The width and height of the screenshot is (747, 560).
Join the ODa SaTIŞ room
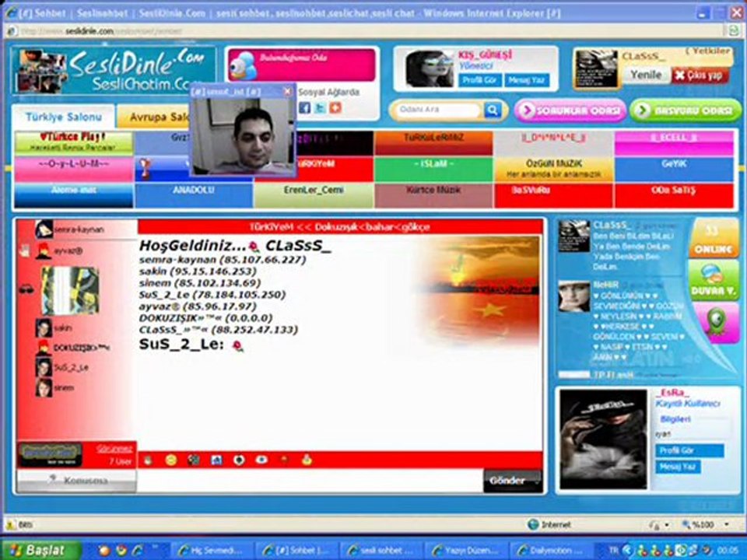pos(674,196)
